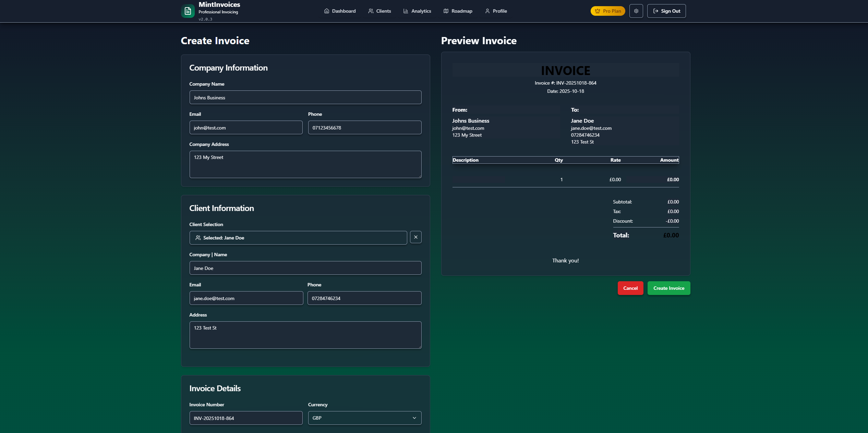This screenshot has height=433, width=868.
Task: Open the Selected: Jane Doe client selector
Action: 298,238
